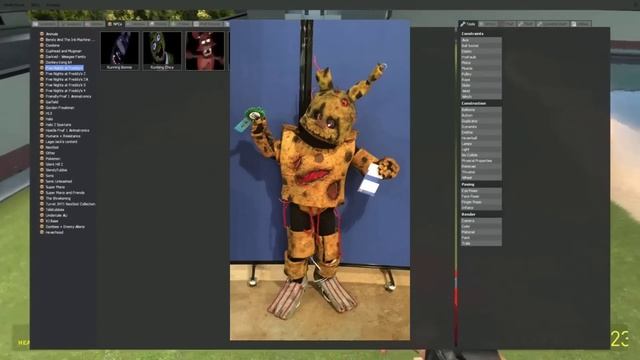The image size is (640, 360).
Task: Select the Paint tool
Action: pyautogui.click(x=481, y=238)
